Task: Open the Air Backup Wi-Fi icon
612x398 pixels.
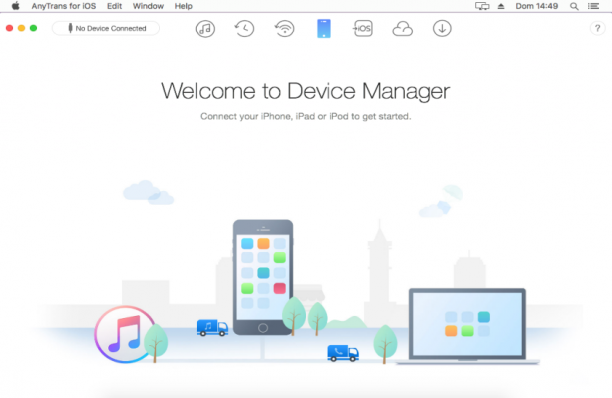Action: (x=284, y=28)
